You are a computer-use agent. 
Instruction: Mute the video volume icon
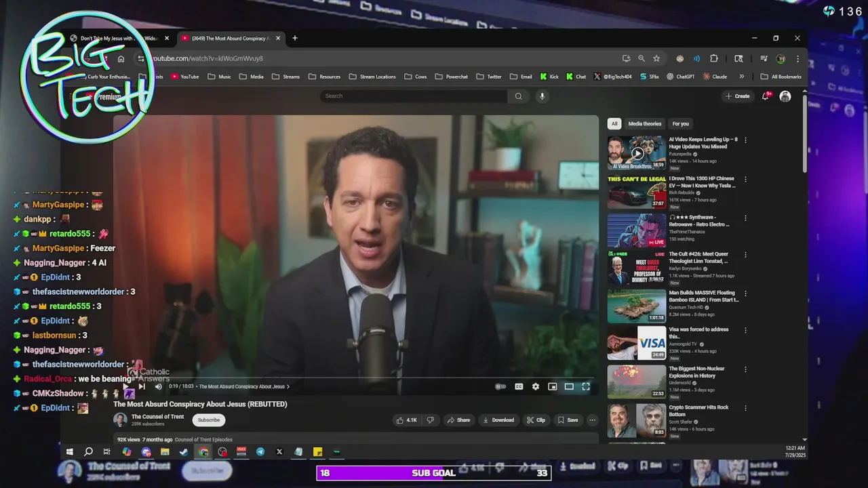158,386
